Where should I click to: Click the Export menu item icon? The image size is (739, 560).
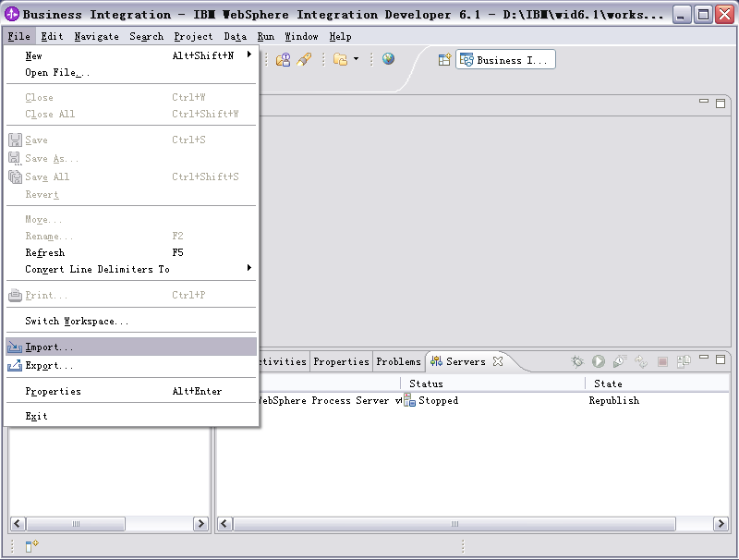(15, 365)
